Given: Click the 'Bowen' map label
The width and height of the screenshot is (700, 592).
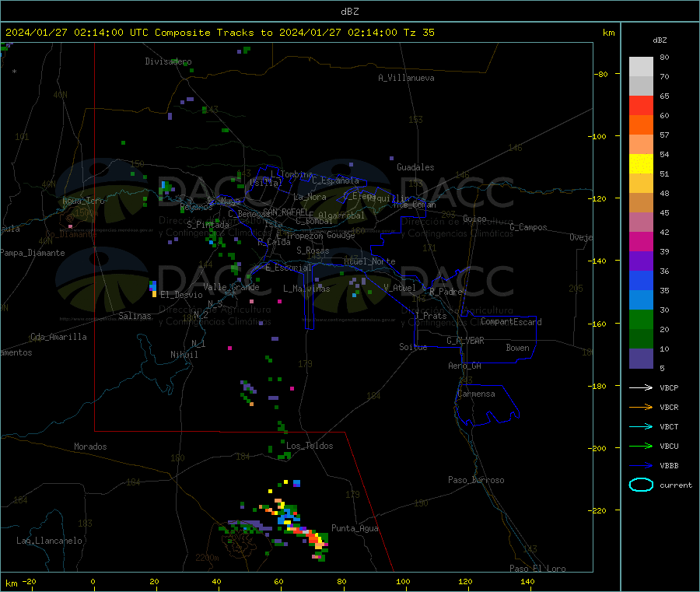Looking at the screenshot, I should (517, 348).
